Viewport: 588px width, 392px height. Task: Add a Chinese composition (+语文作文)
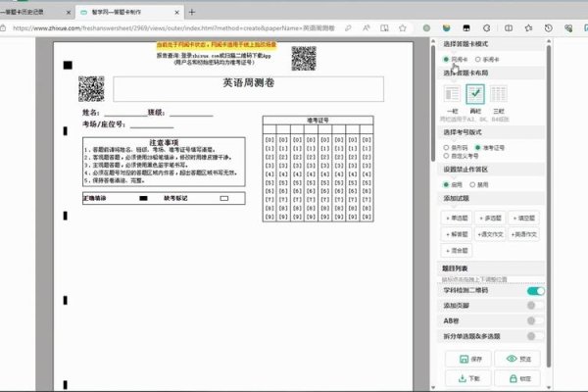pyautogui.click(x=490, y=234)
